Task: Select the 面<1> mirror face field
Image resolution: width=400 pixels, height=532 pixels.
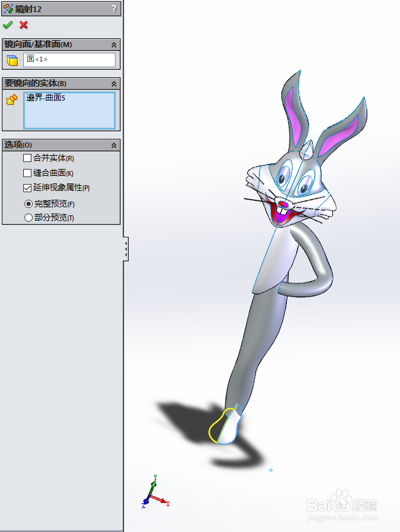Action: tap(69, 60)
